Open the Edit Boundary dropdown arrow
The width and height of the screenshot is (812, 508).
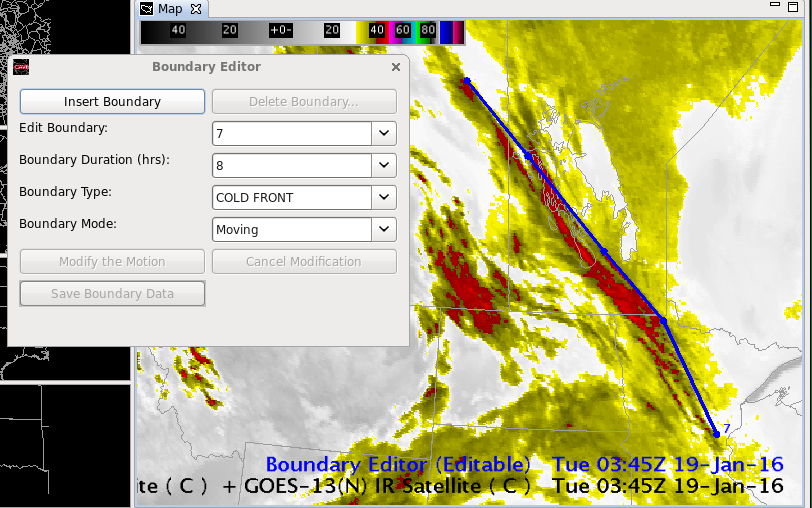(384, 134)
